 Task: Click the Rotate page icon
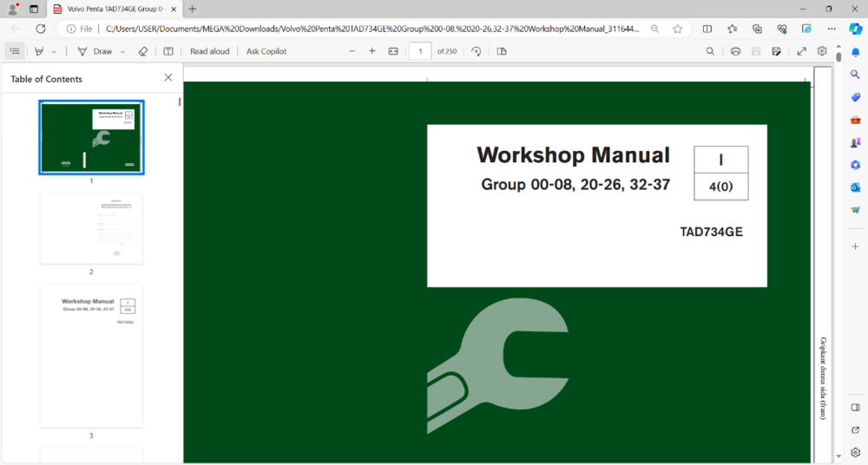(x=476, y=51)
